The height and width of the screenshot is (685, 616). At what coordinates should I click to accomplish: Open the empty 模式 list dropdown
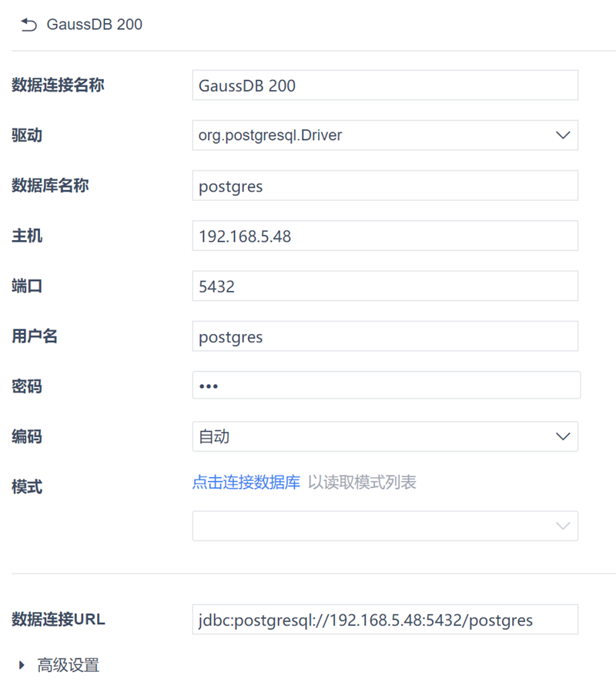point(385,526)
